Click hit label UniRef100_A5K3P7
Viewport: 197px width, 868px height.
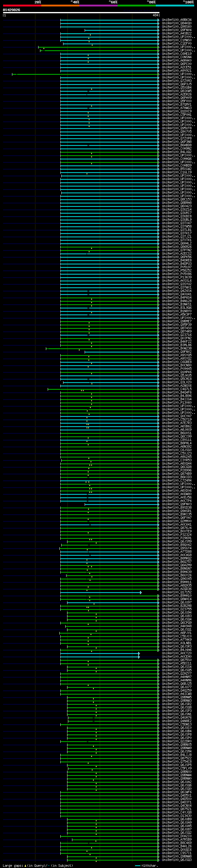(x=177, y=314)
